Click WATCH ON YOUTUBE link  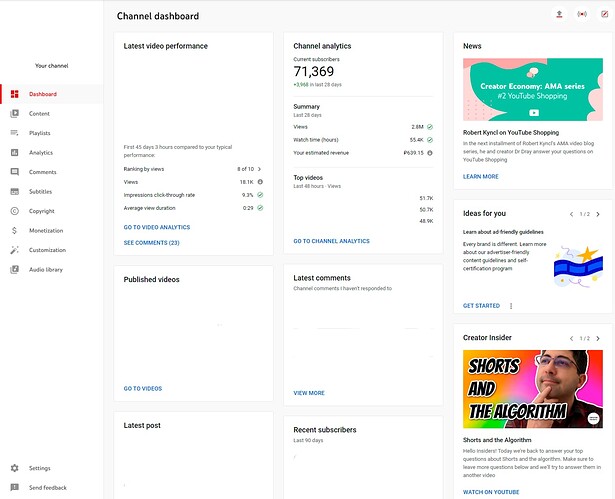[x=491, y=492]
